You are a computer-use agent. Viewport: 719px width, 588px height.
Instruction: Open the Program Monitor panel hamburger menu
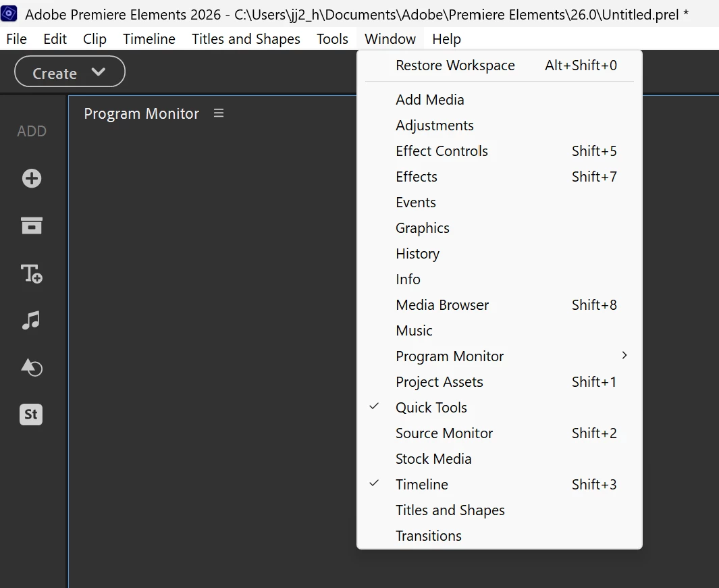(x=219, y=113)
